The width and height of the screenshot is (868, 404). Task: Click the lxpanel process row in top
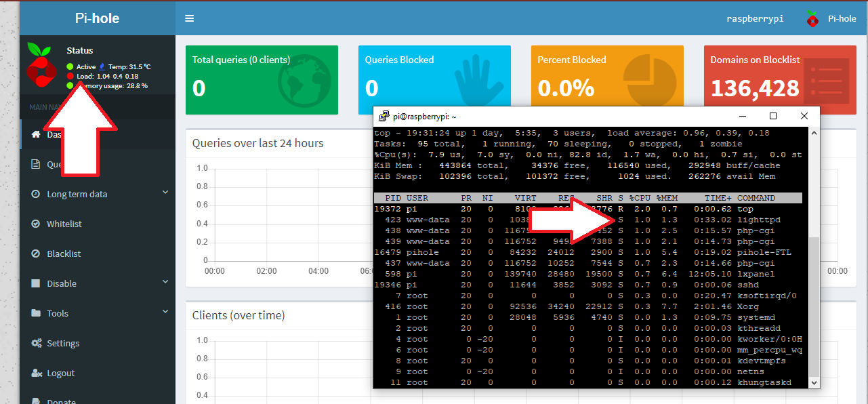pyautogui.click(x=588, y=274)
